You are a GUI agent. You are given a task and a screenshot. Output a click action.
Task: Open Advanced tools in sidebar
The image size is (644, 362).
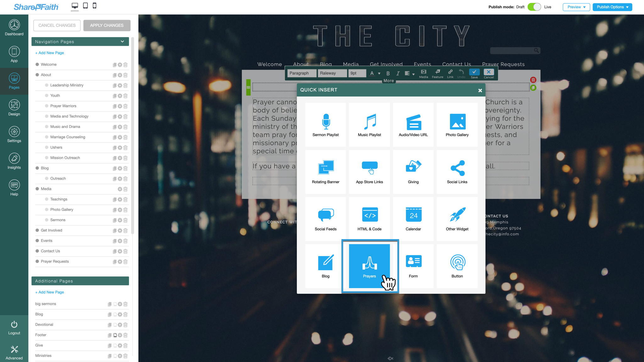[x=14, y=352]
